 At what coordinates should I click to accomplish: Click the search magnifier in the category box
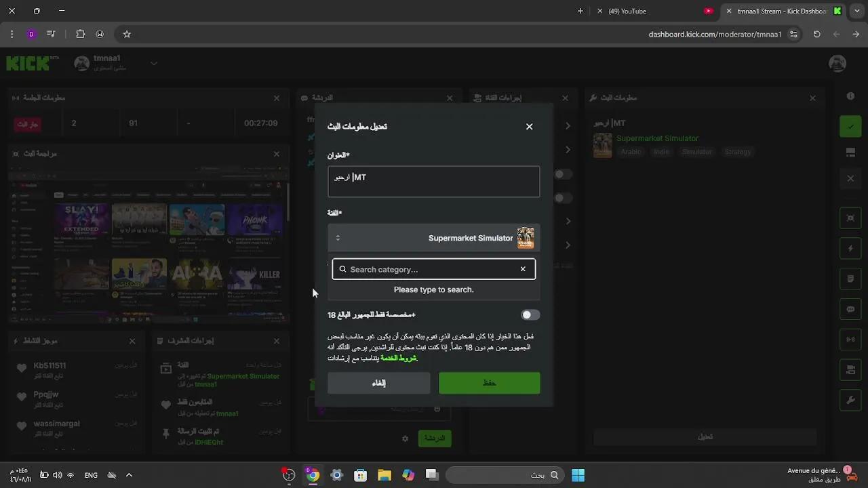[x=342, y=269]
